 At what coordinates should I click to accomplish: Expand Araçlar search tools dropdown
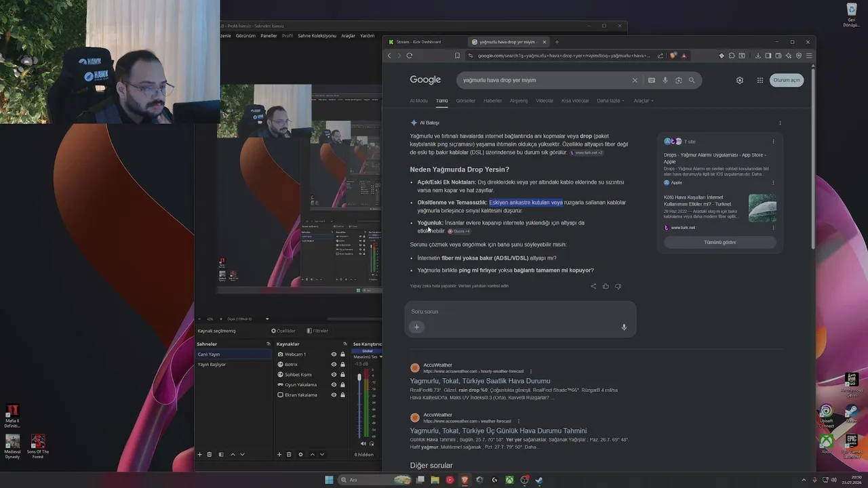coord(643,101)
